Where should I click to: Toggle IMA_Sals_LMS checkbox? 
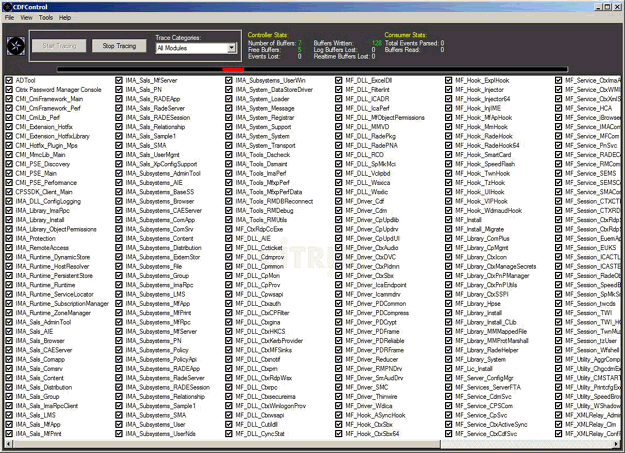(9, 415)
